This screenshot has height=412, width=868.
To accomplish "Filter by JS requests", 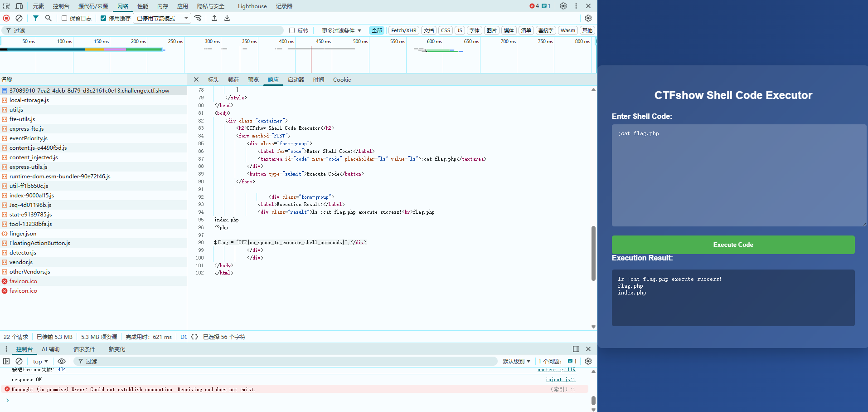I will [460, 30].
